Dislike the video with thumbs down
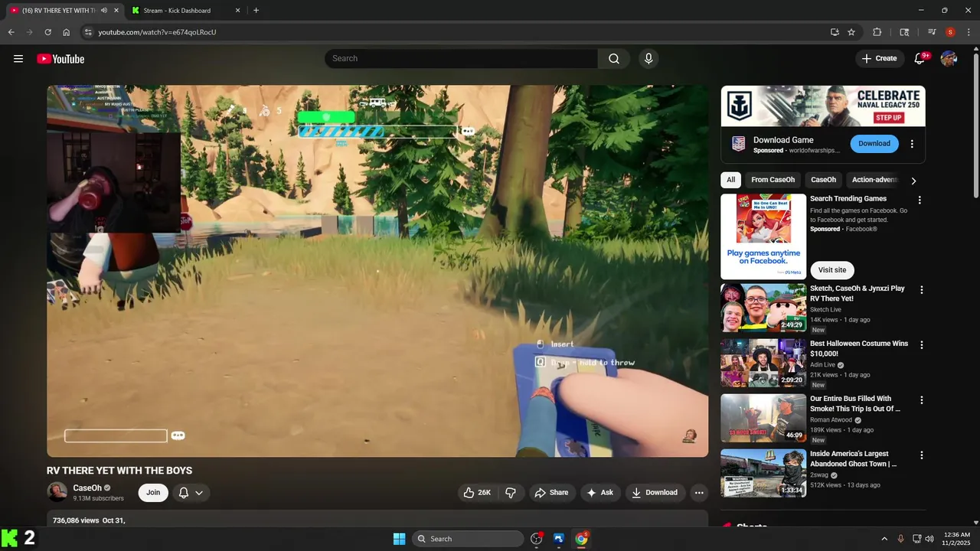980x551 pixels. [511, 493]
